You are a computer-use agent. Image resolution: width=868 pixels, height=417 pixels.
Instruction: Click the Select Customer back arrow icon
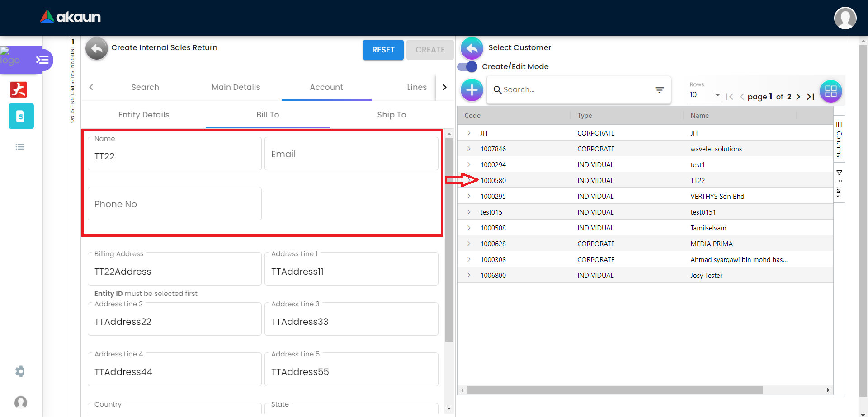(x=472, y=48)
